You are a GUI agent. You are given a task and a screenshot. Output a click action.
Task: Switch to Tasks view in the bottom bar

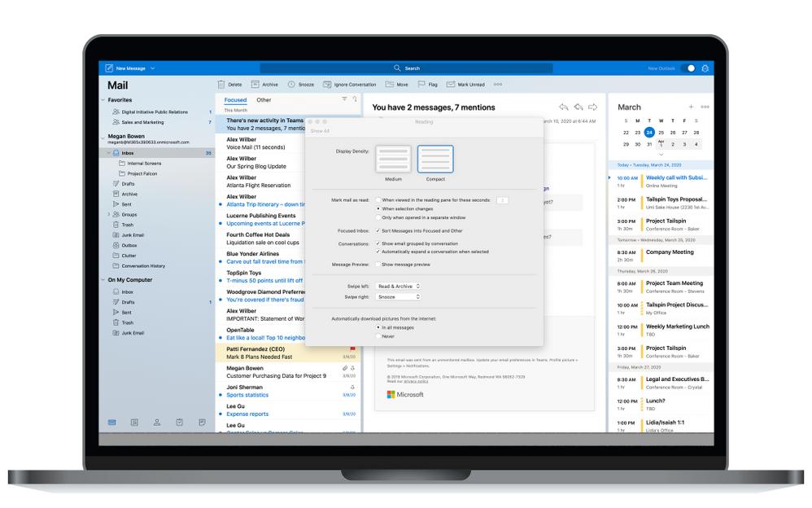tap(179, 423)
